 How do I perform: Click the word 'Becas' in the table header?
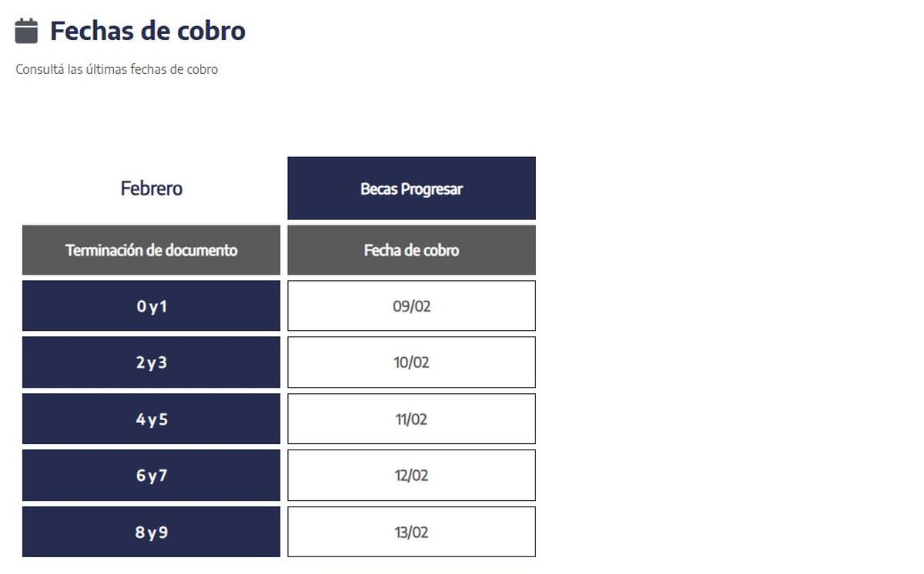point(377,189)
